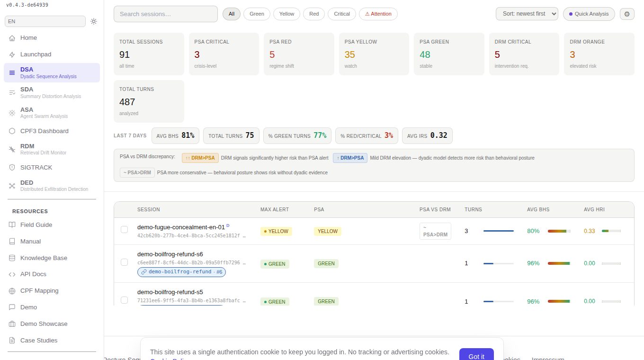644x360 pixels.
Task: Click the ASA swarm icon
Action: pos(12,113)
